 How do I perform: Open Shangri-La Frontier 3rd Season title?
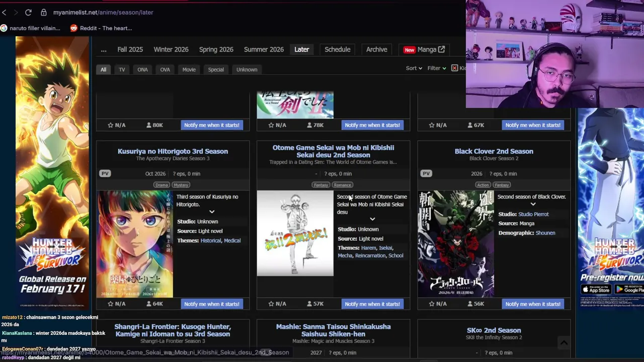coord(173,330)
